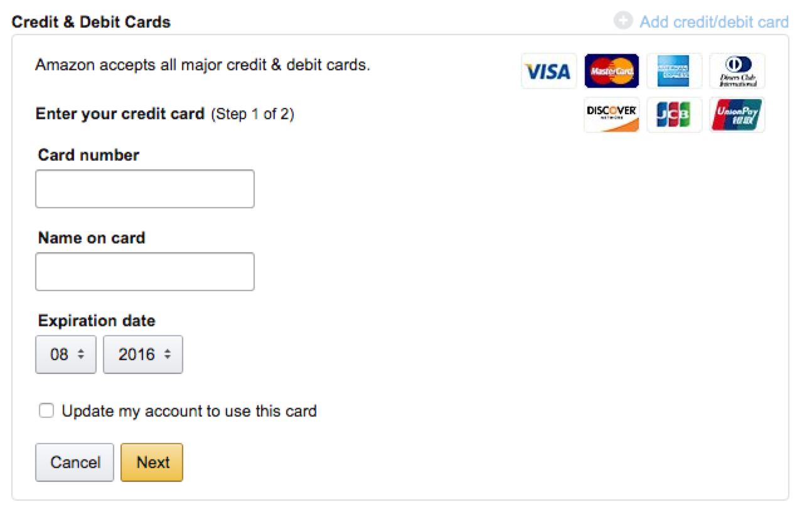This screenshot has height=517, width=812.
Task: Click the UnionPay card logo
Action: 737,115
